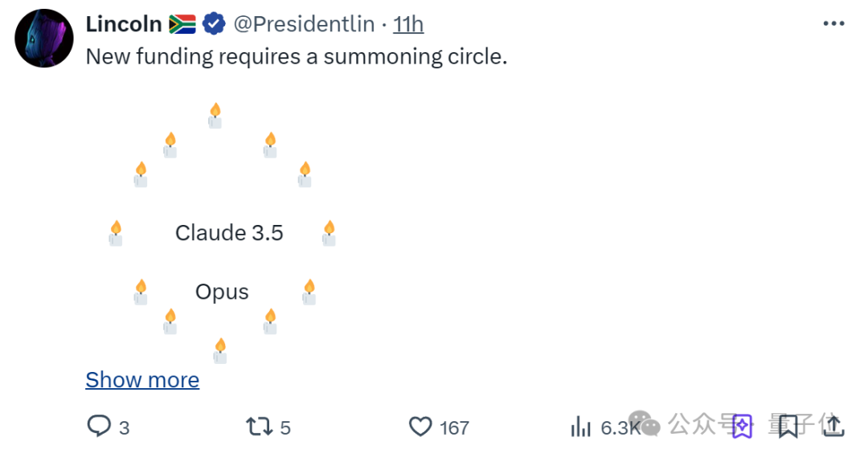Open the three-dot more options menu
The image size is (868, 458).
[833, 24]
